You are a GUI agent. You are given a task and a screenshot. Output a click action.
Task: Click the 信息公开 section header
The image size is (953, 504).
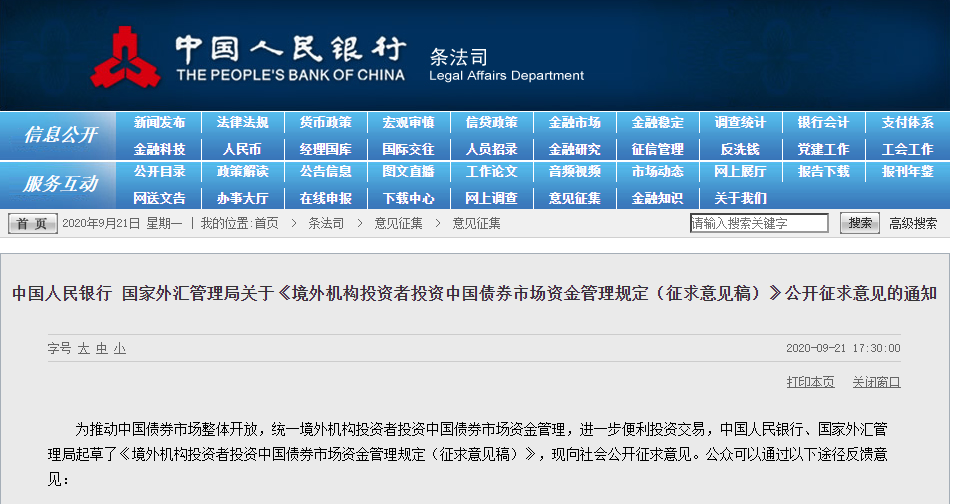tap(60, 134)
